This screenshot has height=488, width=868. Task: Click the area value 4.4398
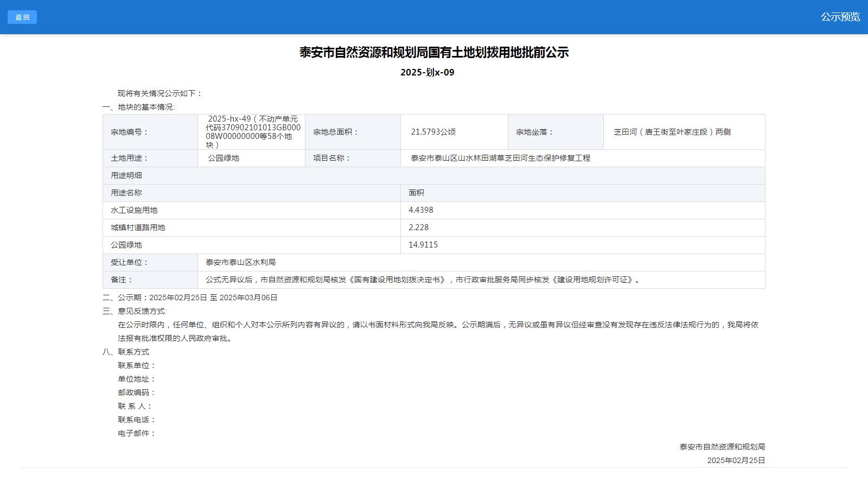(x=421, y=210)
